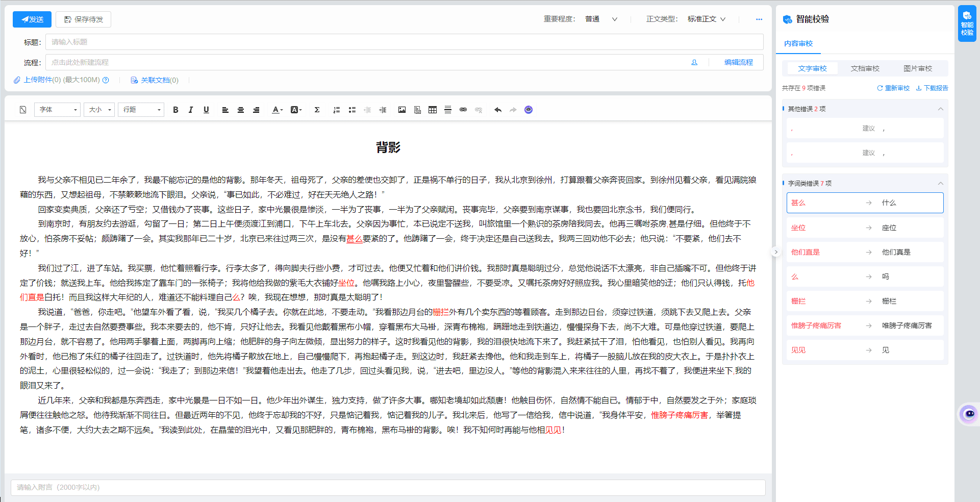980x502 pixels.
Task: Collapse the 其他错误 section
Action: (x=941, y=109)
